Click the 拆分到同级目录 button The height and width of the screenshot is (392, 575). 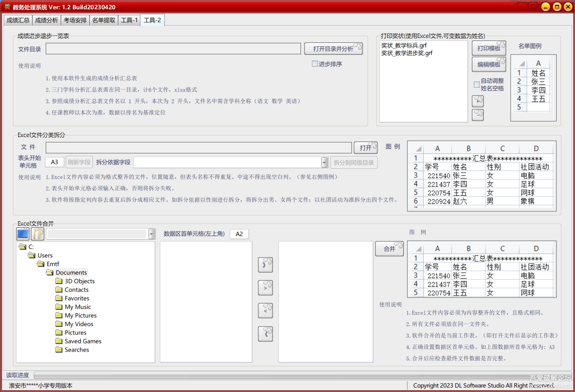coord(354,163)
